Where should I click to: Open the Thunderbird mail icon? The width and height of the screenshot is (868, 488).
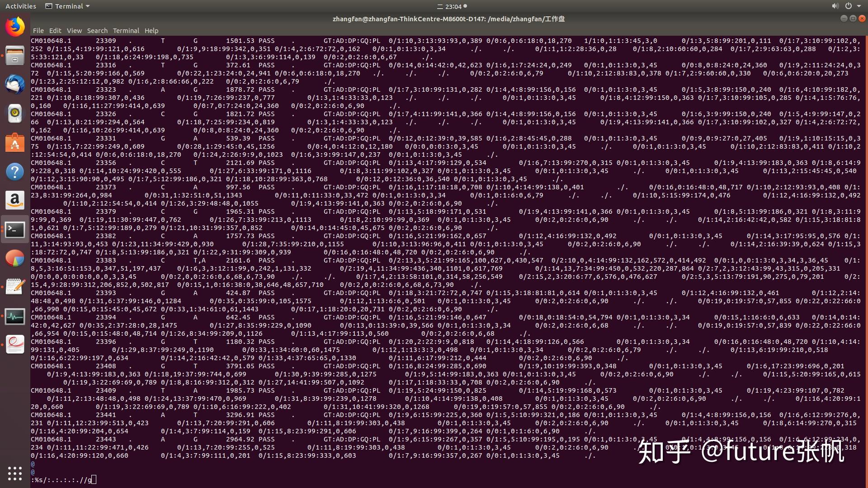(14, 84)
